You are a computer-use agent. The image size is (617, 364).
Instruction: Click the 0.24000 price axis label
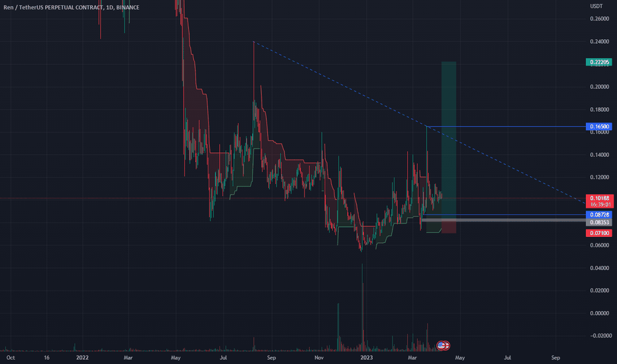[x=599, y=41]
